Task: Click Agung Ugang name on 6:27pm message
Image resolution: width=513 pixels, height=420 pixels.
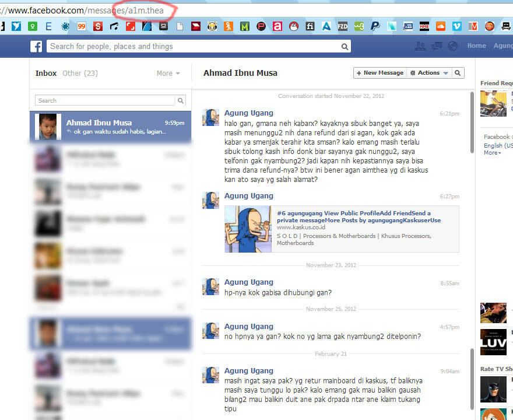Action: coord(249,196)
